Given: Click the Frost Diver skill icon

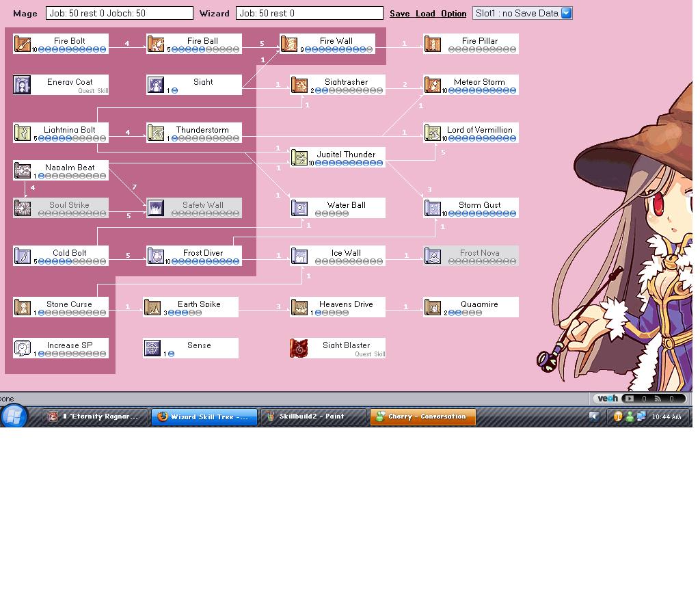Looking at the screenshot, I should point(156,256).
